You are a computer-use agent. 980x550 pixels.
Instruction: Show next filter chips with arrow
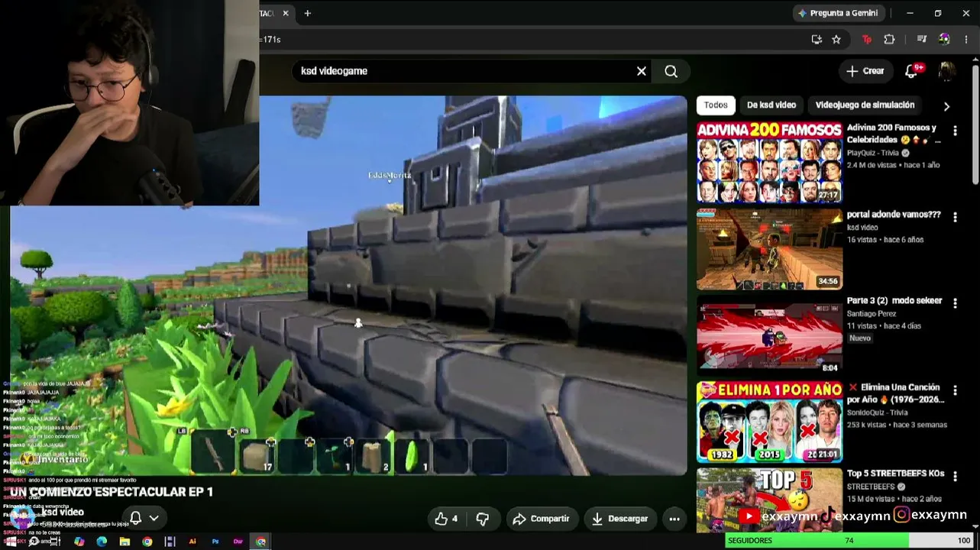pyautogui.click(x=946, y=106)
